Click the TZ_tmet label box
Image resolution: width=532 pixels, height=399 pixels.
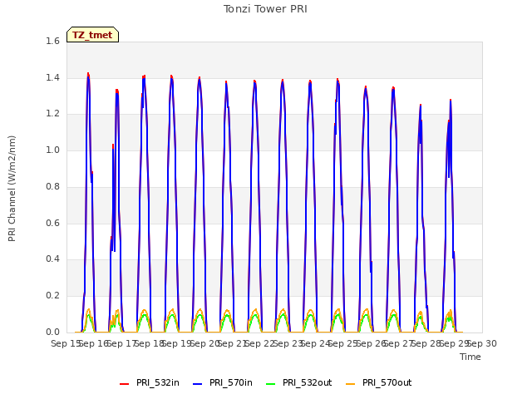point(92,35)
